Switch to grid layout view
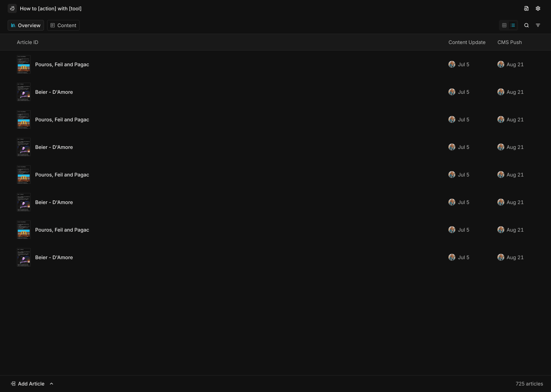Screen dimensions: 551x392 point(504,25)
